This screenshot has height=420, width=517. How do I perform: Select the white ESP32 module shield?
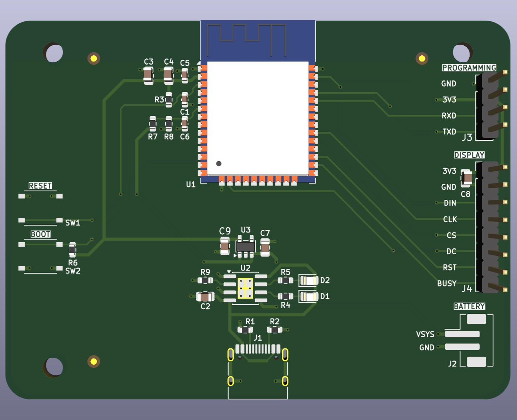[258, 118]
